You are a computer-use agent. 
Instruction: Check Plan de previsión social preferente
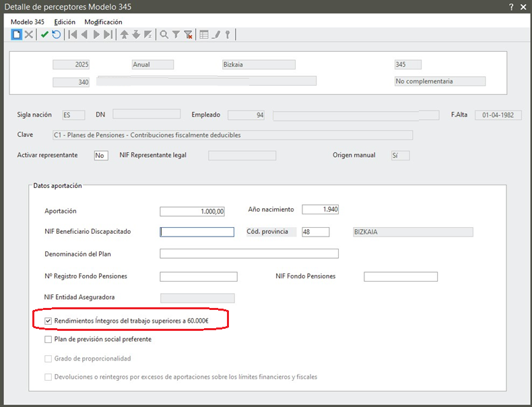tap(48, 340)
